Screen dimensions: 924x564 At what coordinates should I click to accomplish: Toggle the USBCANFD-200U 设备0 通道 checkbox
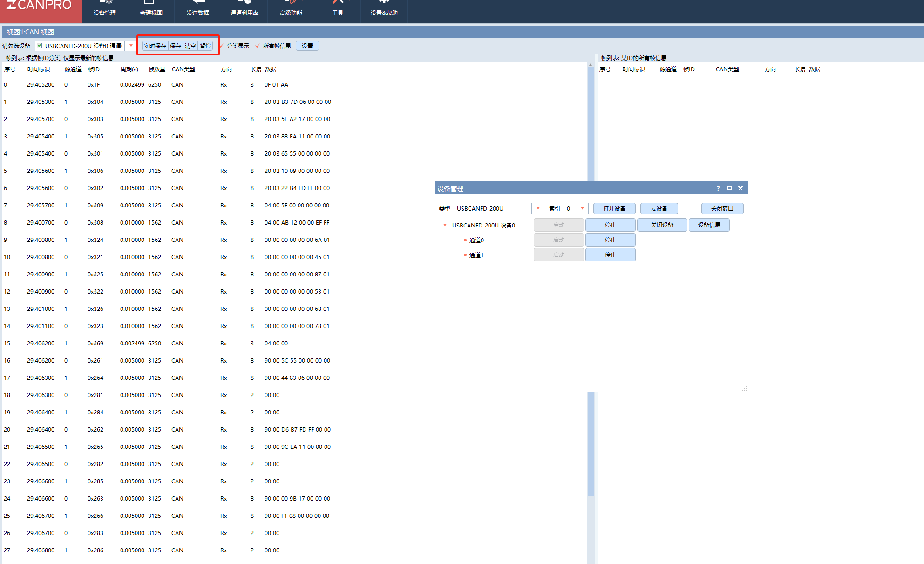click(40, 46)
